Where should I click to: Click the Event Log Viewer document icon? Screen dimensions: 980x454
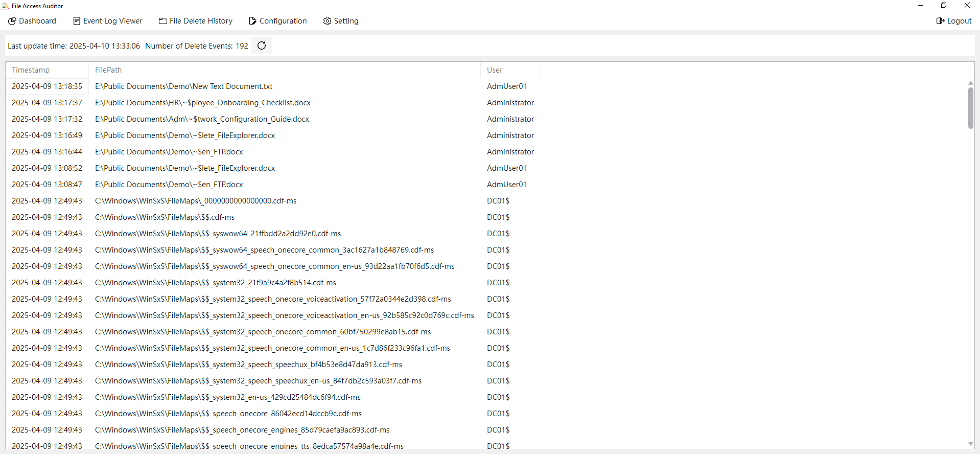(x=77, y=21)
